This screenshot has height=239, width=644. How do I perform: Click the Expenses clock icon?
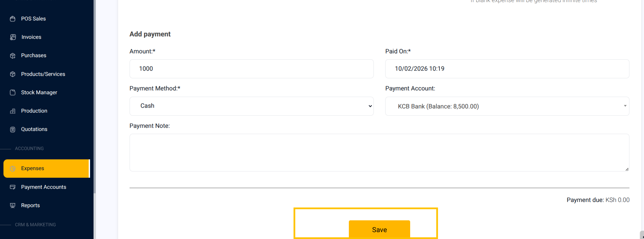(13, 169)
